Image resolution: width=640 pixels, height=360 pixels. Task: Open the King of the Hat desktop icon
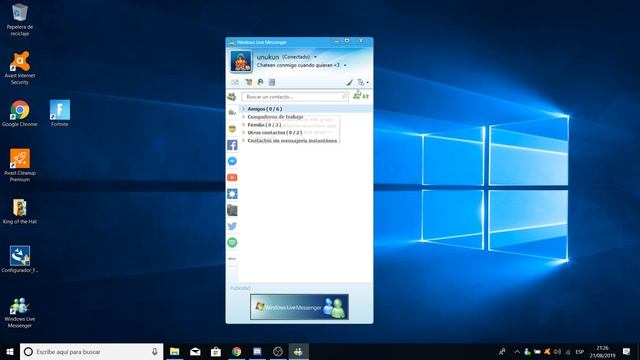pos(20,211)
